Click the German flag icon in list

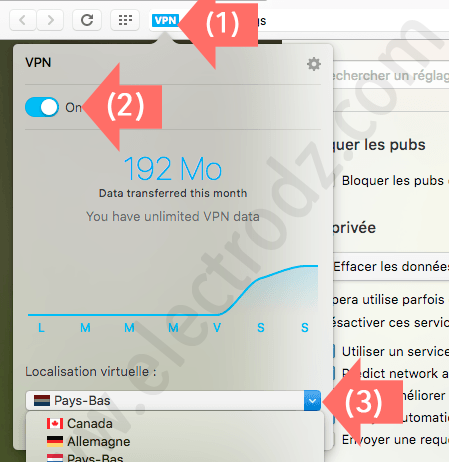click(x=55, y=441)
